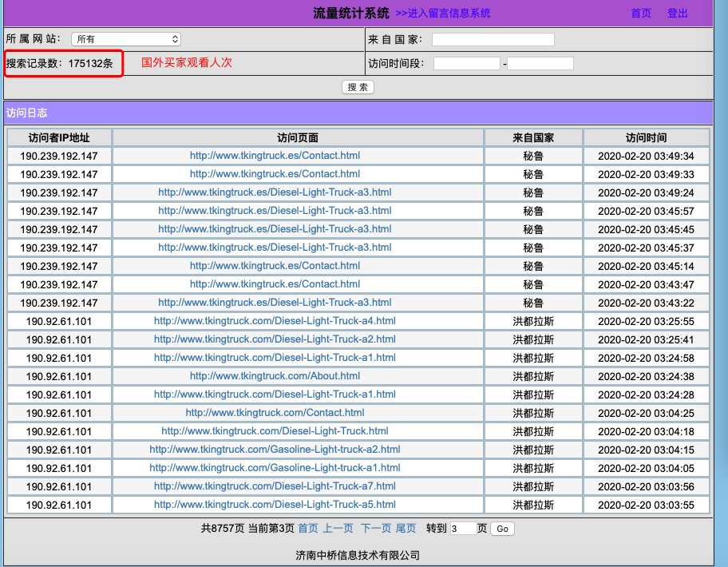The width and height of the screenshot is (728, 567).
Task: Click the 共8757页 当前第3页 page count text
Action: tap(247, 529)
